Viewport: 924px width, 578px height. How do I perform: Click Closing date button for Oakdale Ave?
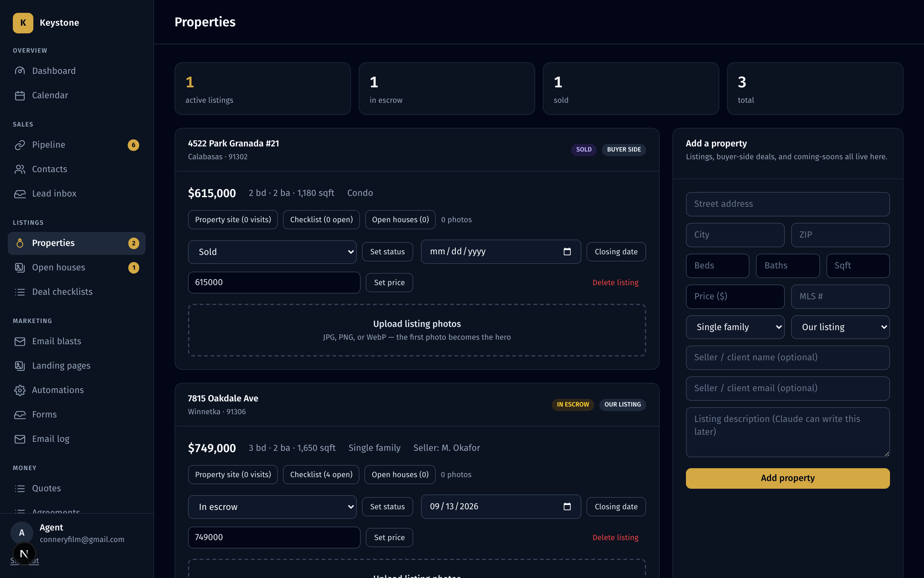point(616,507)
